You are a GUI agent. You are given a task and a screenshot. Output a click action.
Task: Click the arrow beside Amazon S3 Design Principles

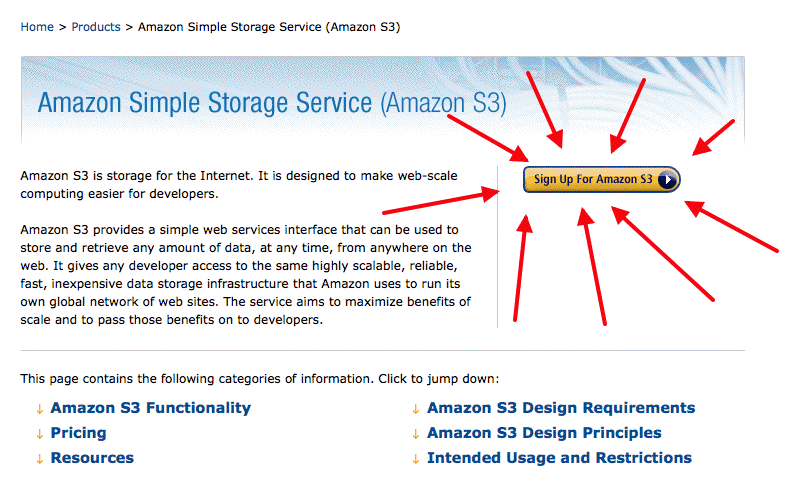(416, 434)
